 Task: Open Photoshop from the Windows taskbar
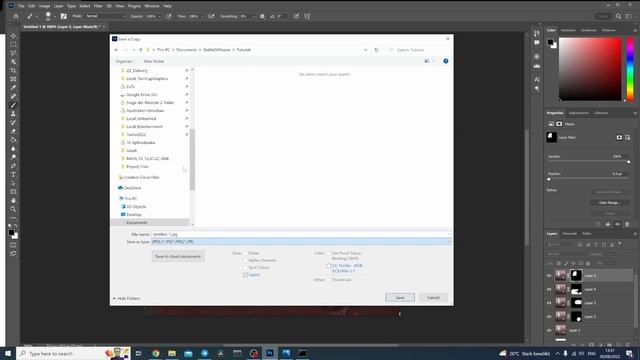(x=270, y=353)
